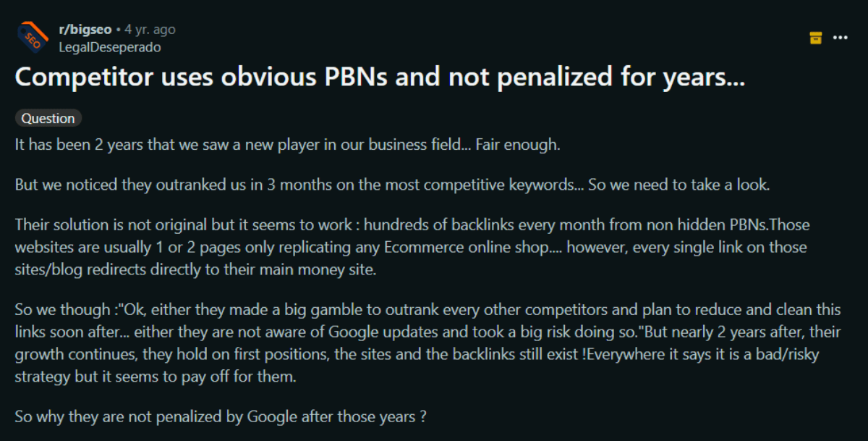Viewport: 868px width, 441px height.
Task: Select the Question flair tag
Action: tap(48, 119)
